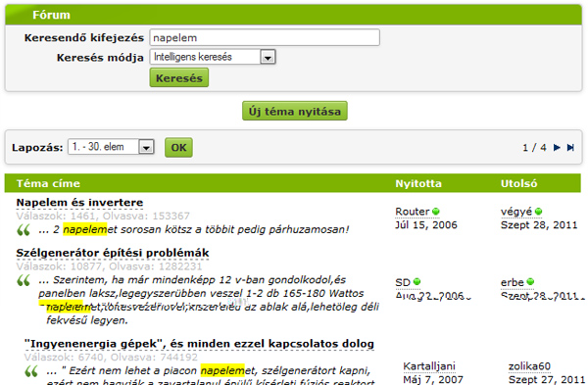
Task: Click the page indicator 1 / 4
Action: click(534, 148)
